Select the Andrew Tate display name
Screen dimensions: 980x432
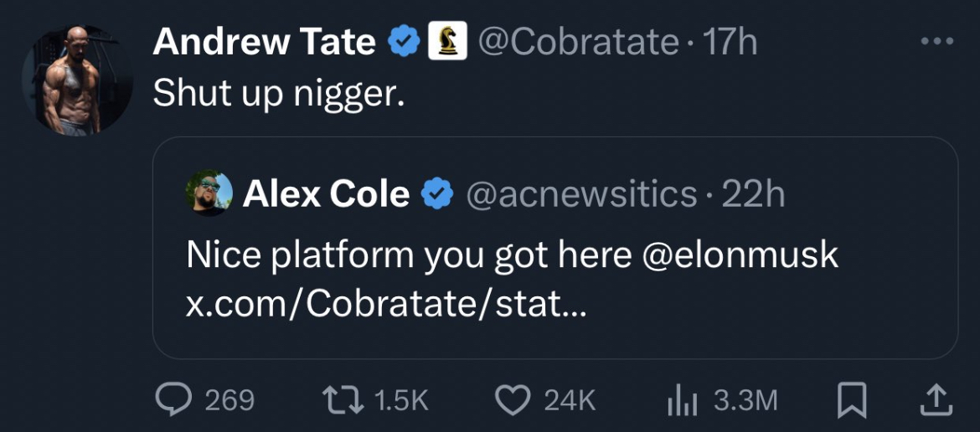tap(264, 41)
